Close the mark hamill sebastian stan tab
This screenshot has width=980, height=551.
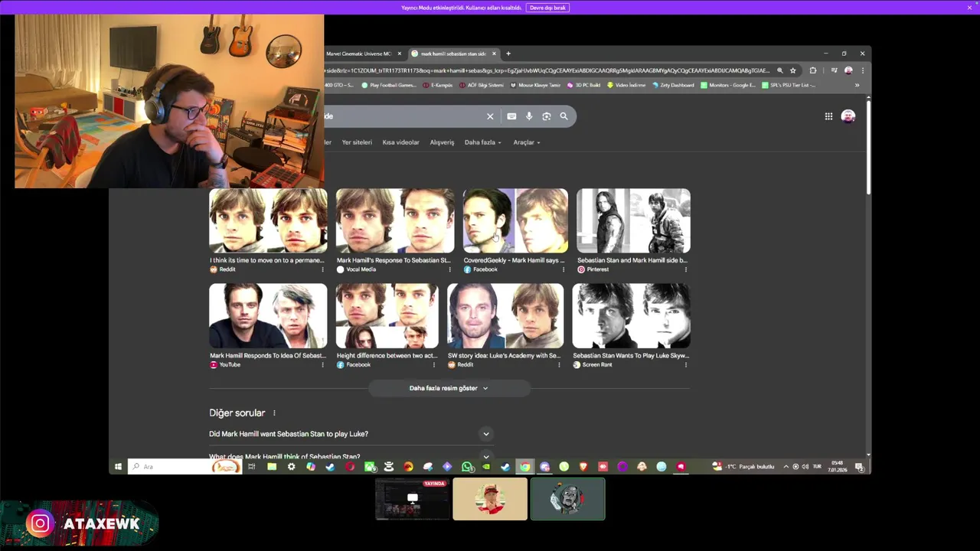pos(494,54)
